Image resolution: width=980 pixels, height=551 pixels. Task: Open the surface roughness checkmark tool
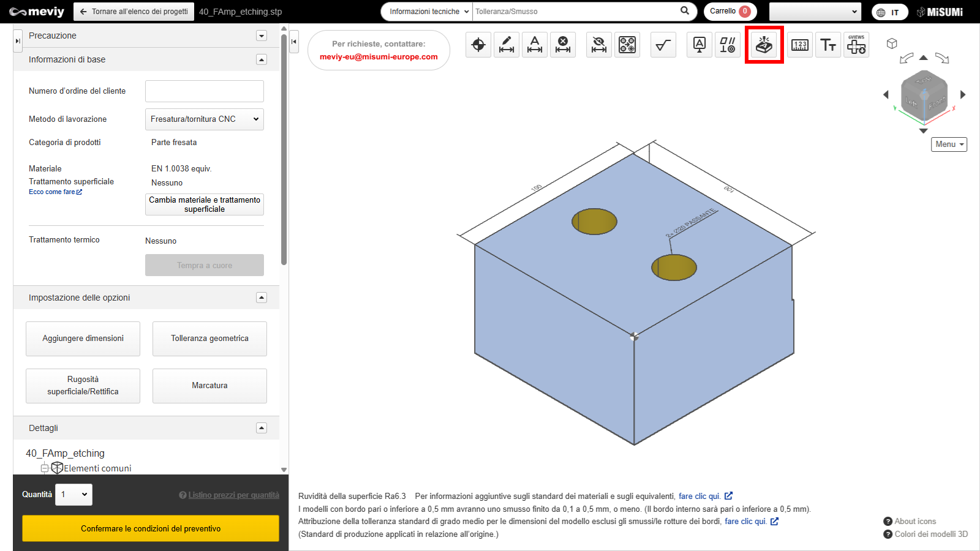(663, 45)
